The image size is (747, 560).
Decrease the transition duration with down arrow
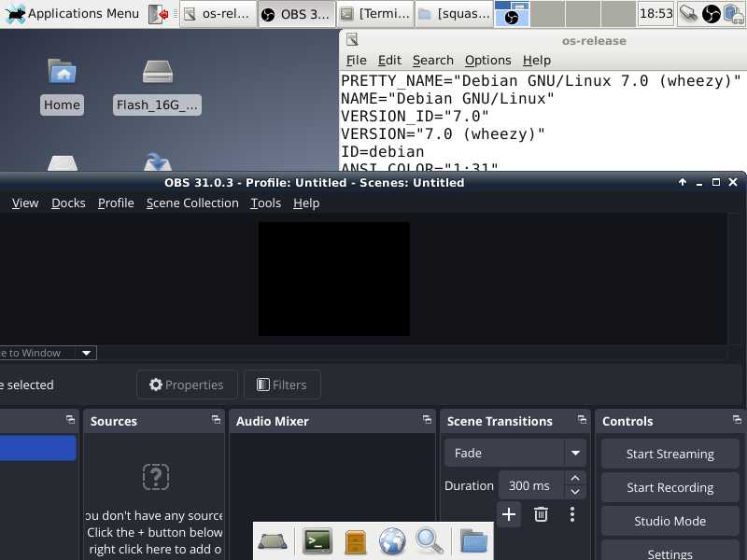[x=575, y=492]
